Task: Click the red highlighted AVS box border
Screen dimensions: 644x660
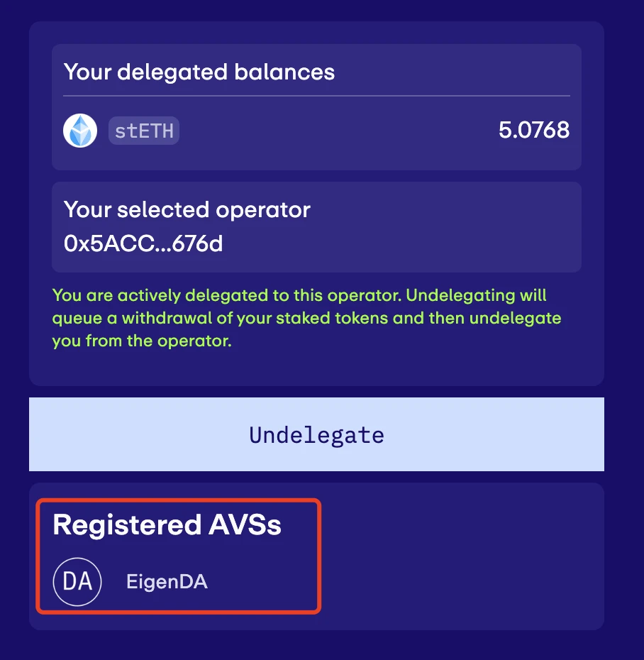Action: (179, 500)
